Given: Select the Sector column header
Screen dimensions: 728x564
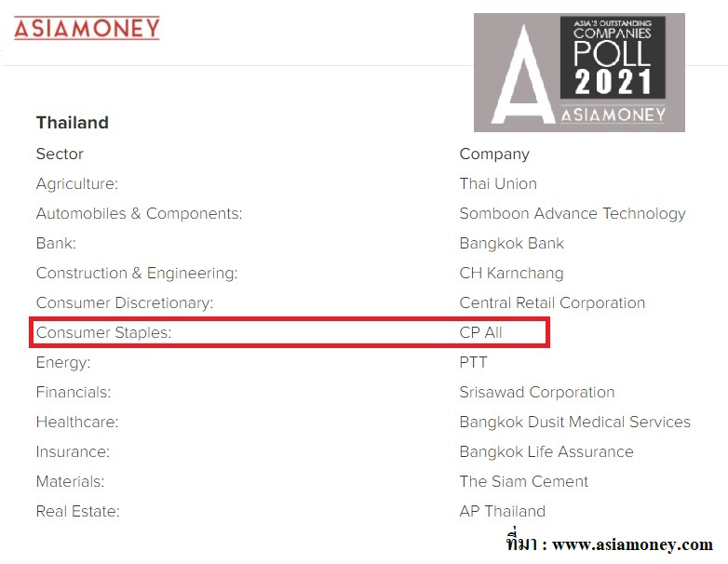Looking at the screenshot, I should pyautogui.click(x=60, y=154).
